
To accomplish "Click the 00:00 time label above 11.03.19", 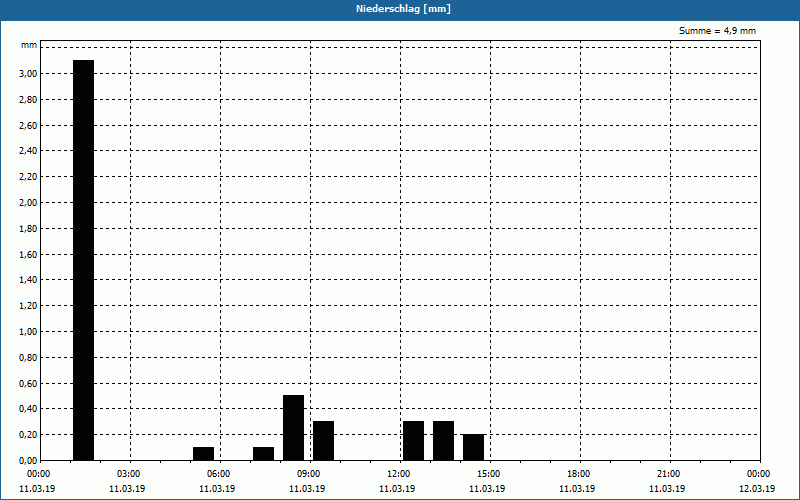I will [39, 474].
